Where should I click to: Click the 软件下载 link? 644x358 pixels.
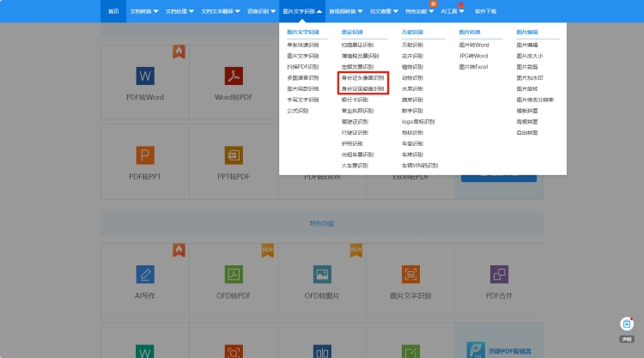pyautogui.click(x=485, y=12)
